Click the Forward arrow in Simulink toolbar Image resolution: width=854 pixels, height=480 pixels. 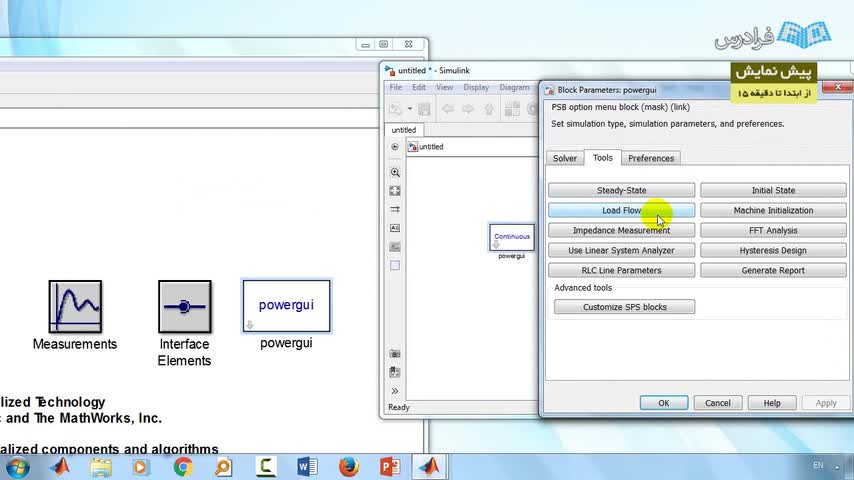pyautogui.click(x=468, y=109)
